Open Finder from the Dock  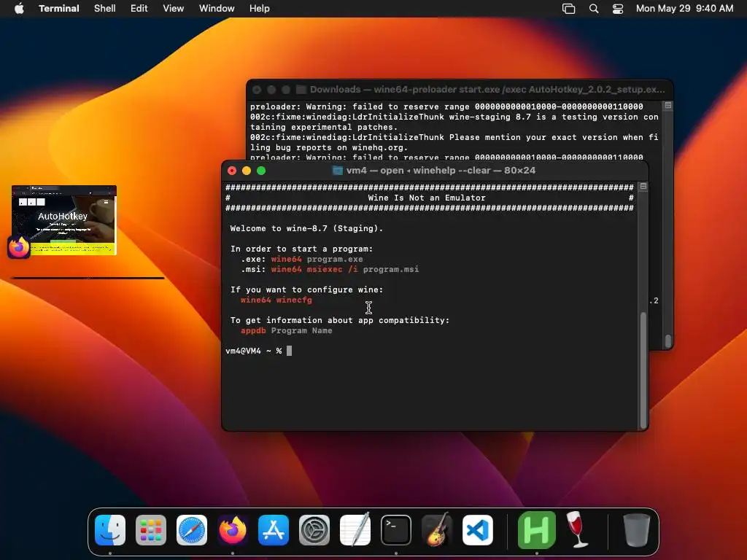point(110,530)
